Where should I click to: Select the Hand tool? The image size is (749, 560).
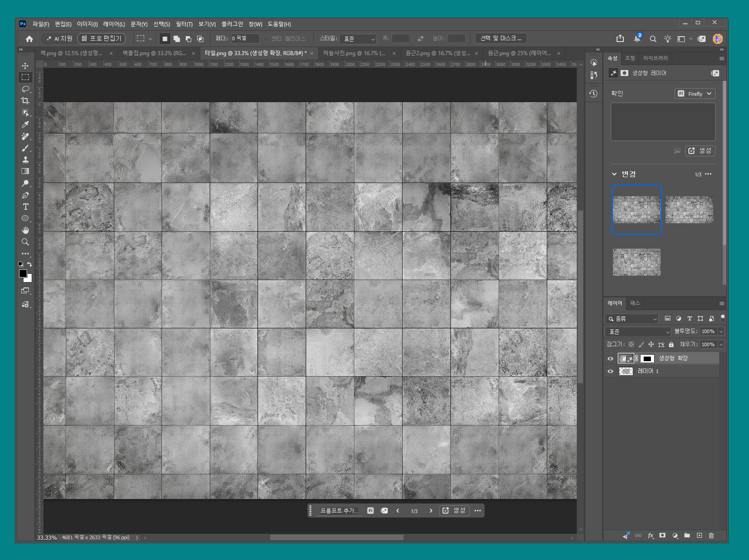[x=25, y=230]
